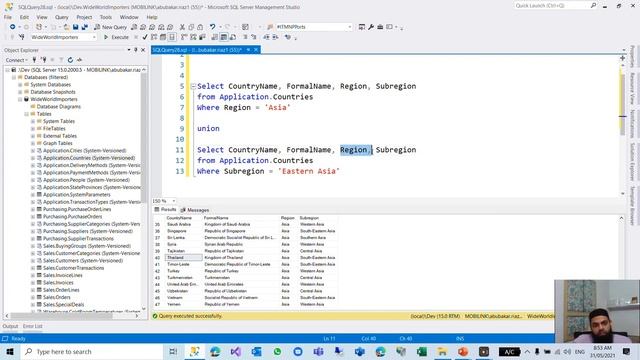The height and width of the screenshot is (360, 640).
Task: Open the #TMNPPorts find combo box
Action: 350,27
